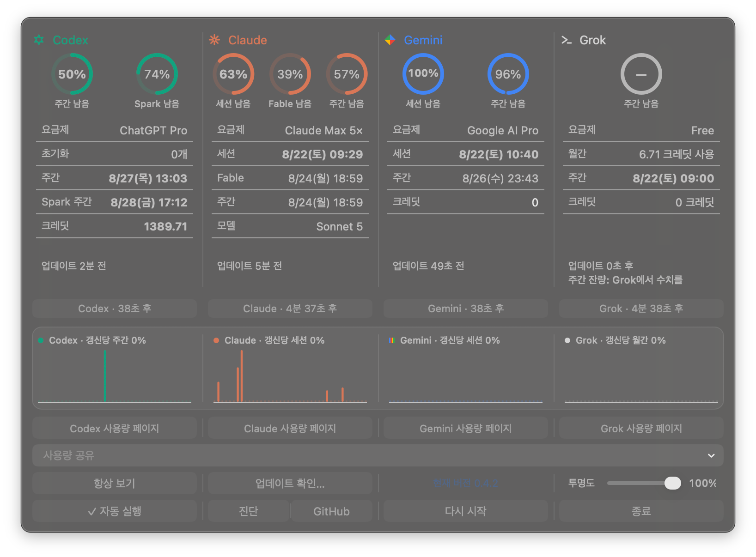
Task: Click the chevron arrow on 사용량 공유
Action: coord(711,456)
